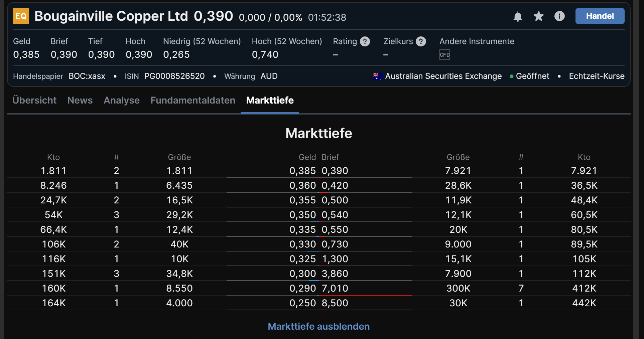Select the Markttiefe tab
The image size is (644, 339).
270,100
